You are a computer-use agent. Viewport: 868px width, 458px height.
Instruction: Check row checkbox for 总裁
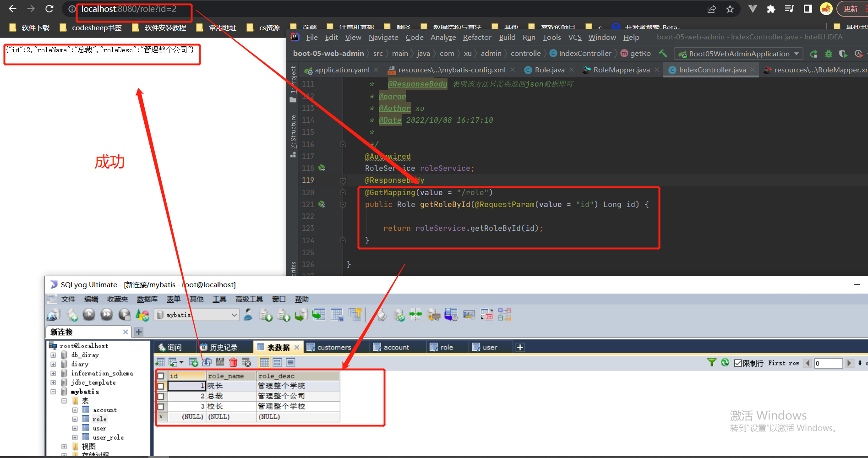tap(161, 396)
